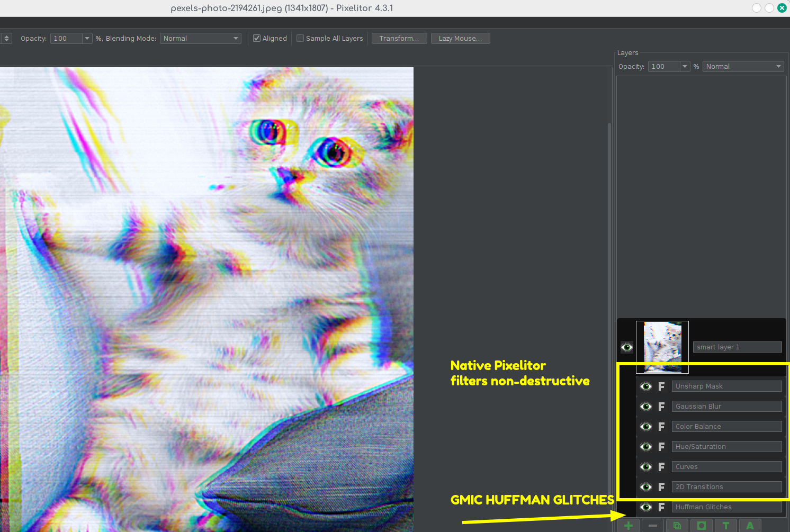
Task: Select the 2D Transitions filter name
Action: click(727, 487)
